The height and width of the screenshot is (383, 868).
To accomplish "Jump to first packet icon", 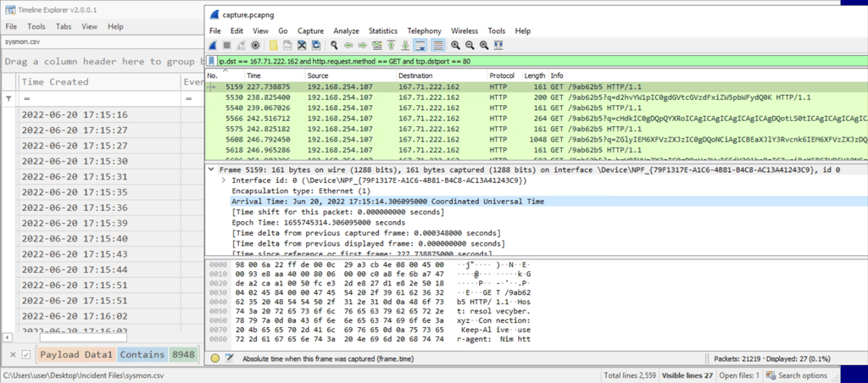I will click(392, 46).
